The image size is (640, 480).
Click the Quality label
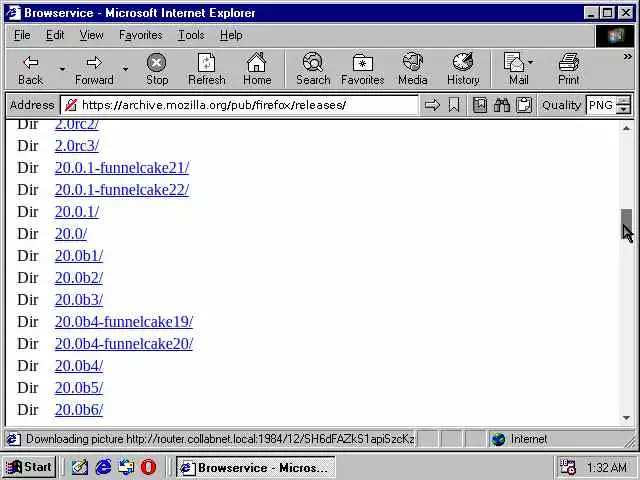click(561, 105)
